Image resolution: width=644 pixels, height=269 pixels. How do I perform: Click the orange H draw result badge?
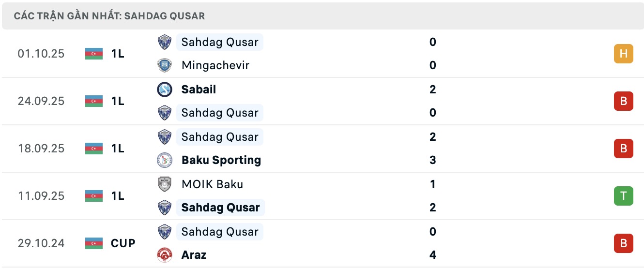(624, 54)
